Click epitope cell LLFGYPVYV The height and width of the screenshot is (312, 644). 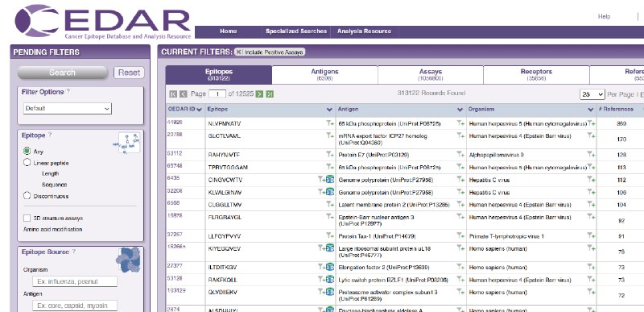[x=270, y=236]
